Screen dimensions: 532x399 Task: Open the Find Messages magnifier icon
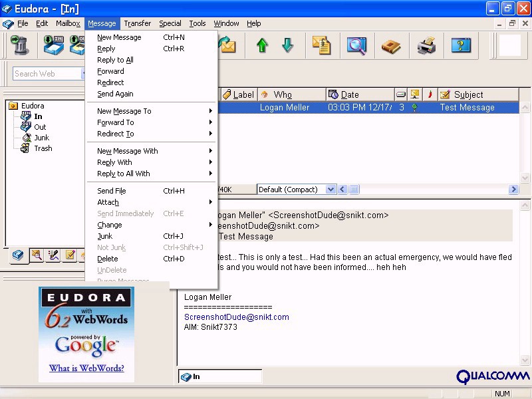coord(356,45)
